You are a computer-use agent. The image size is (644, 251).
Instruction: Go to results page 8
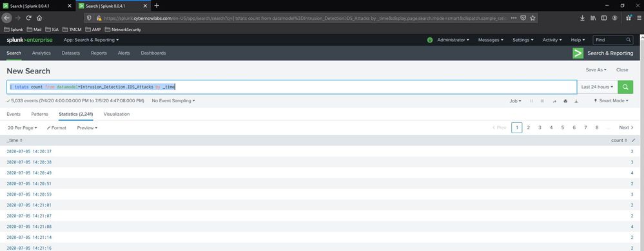pos(597,127)
